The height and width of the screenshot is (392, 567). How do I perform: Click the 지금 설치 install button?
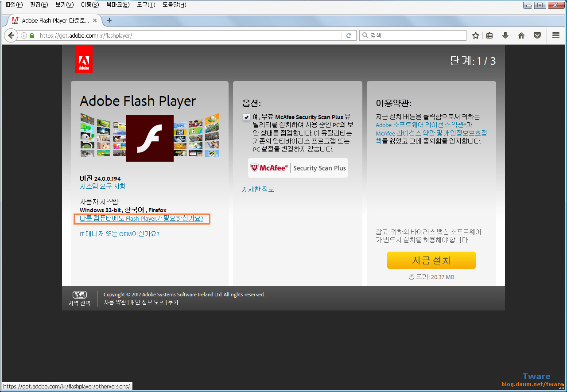tap(431, 260)
